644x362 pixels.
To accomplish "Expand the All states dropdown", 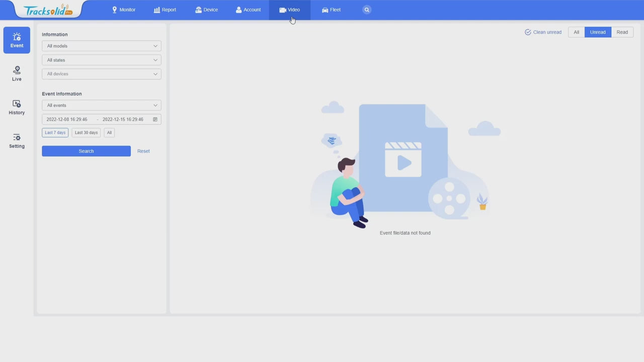I will (101, 60).
